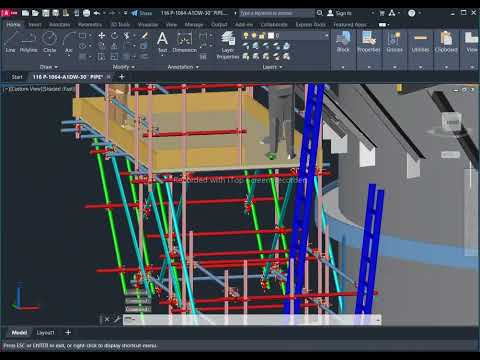Expand the Block panel arrow
This screenshot has width=480, height=360.
pos(343,67)
